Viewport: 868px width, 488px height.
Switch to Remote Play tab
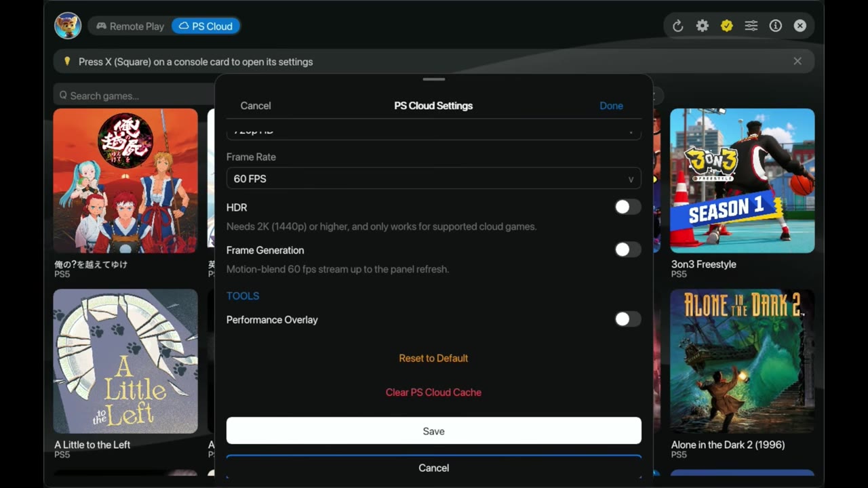tap(130, 26)
